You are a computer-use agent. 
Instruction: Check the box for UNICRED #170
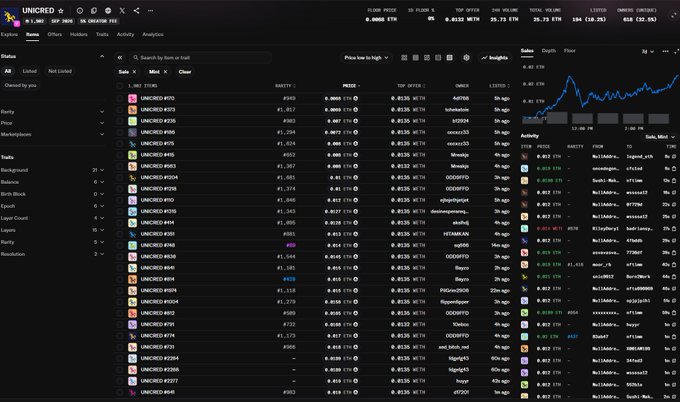pyautogui.click(x=120, y=98)
